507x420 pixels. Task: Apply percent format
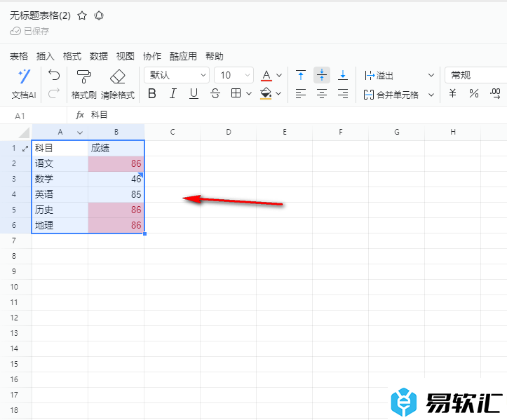pos(474,94)
